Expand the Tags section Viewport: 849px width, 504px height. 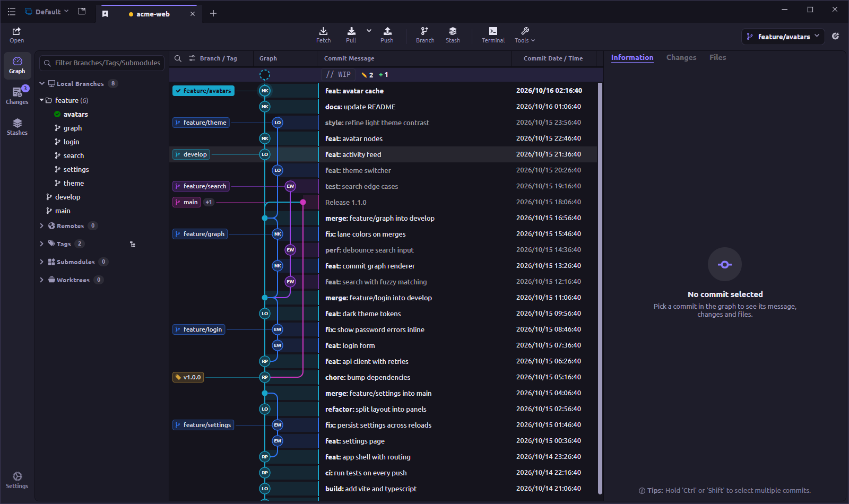[x=42, y=244]
